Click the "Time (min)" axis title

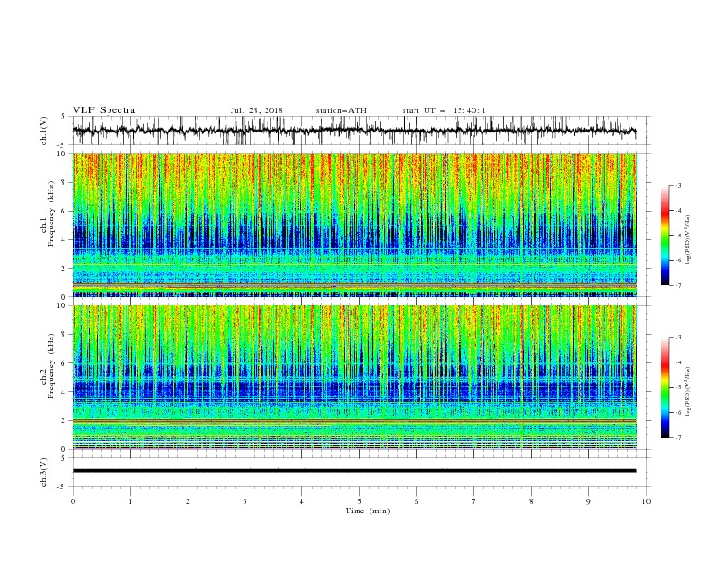tap(368, 511)
